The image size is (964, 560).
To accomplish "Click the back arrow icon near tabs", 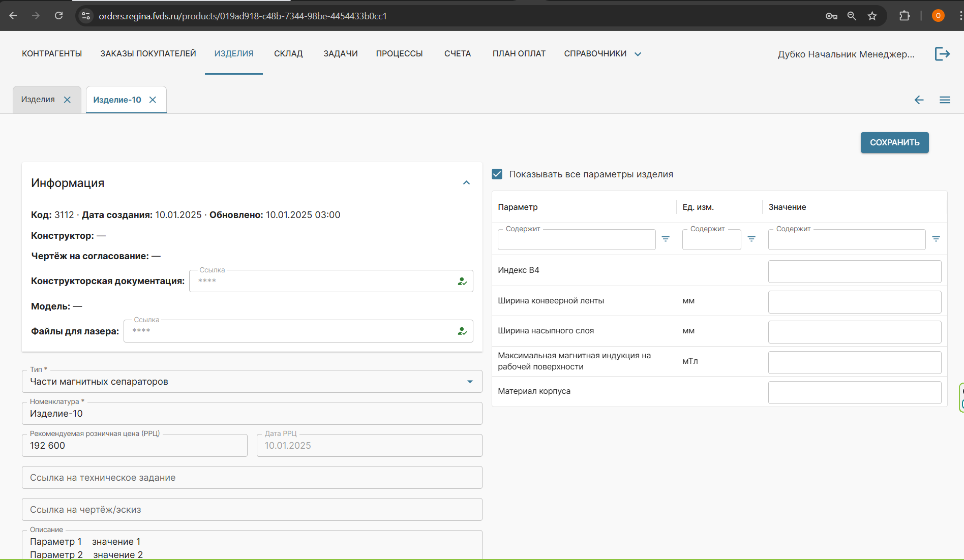I will point(919,100).
